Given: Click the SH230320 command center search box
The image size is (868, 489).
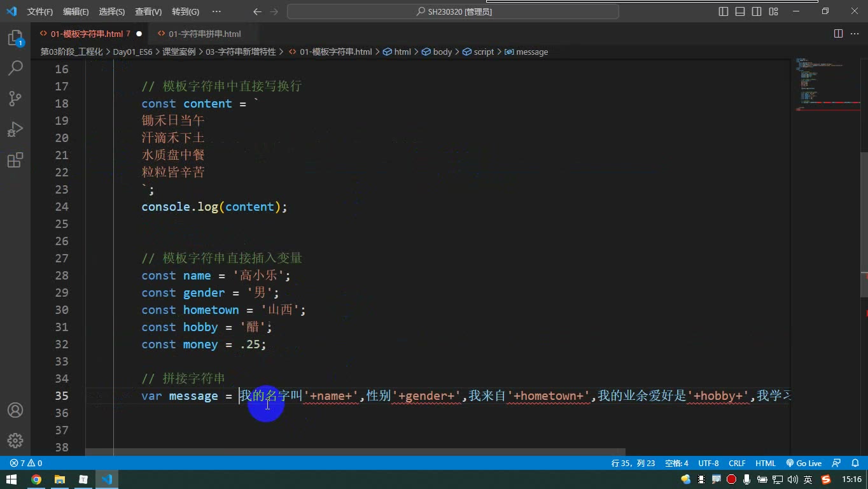Looking at the screenshot, I should coord(453,11).
